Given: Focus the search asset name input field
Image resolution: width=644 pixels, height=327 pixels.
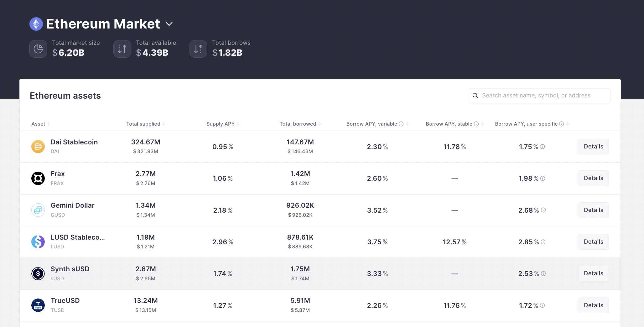Looking at the screenshot, I should (x=539, y=96).
